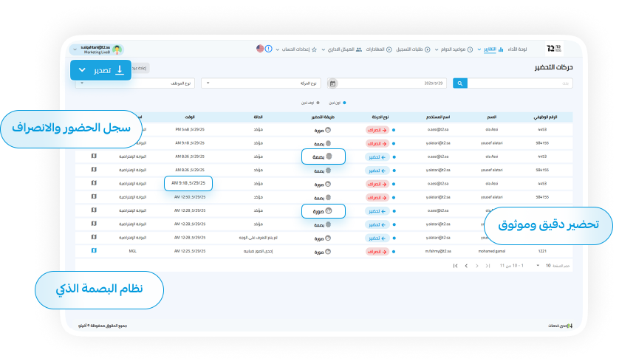Expand the نوع الموظف dropdown
Image resolution: width=619 pixels, height=364 pixels.
click(x=137, y=83)
